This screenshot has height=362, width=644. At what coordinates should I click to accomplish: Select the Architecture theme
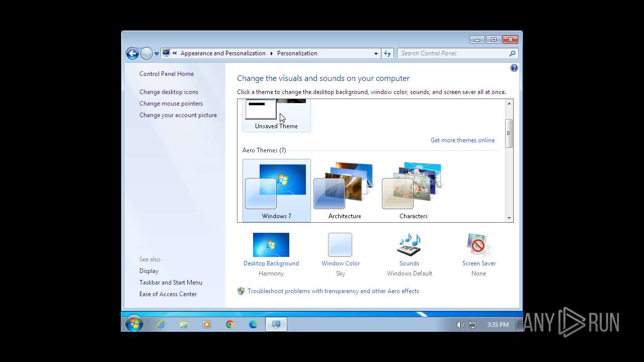point(345,191)
